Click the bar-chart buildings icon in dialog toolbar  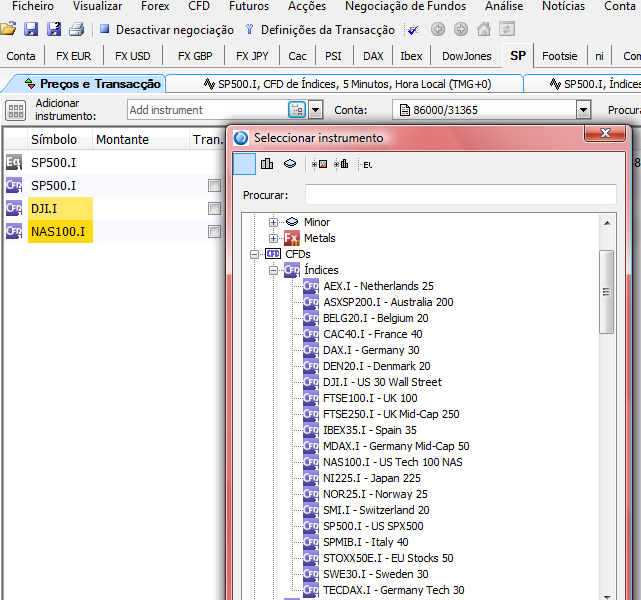pos(267,164)
